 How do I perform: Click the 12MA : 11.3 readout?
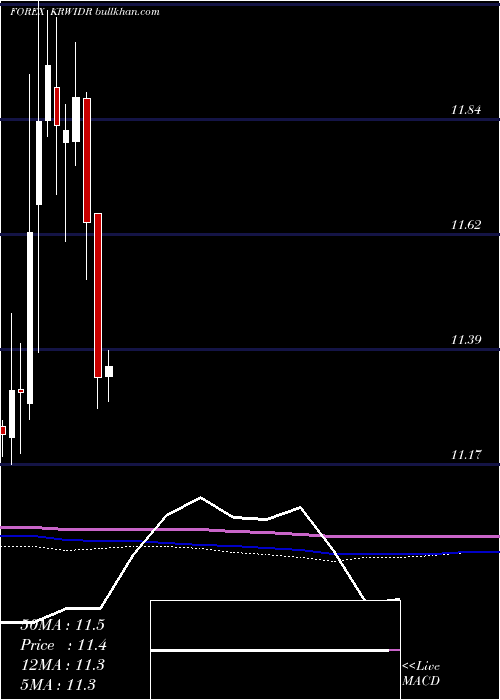point(62,665)
